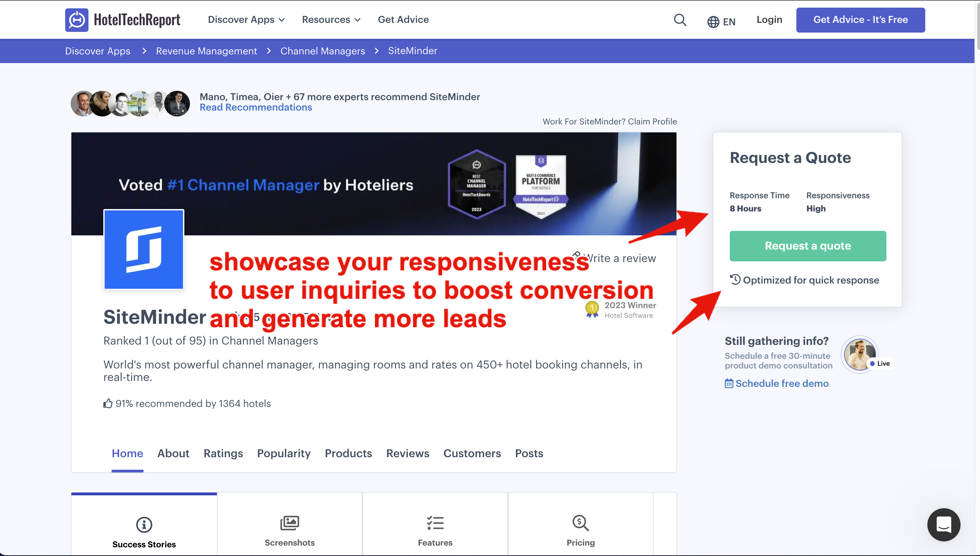The image size is (980, 556).
Task: Click the Features checklist icon
Action: pos(435,523)
